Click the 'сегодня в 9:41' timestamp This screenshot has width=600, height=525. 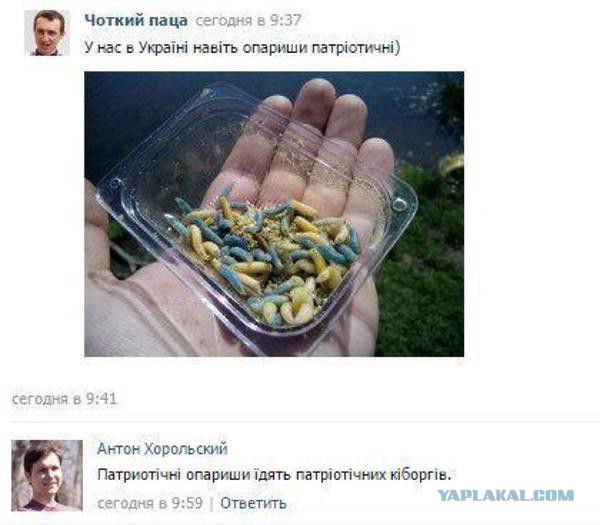[64, 399]
